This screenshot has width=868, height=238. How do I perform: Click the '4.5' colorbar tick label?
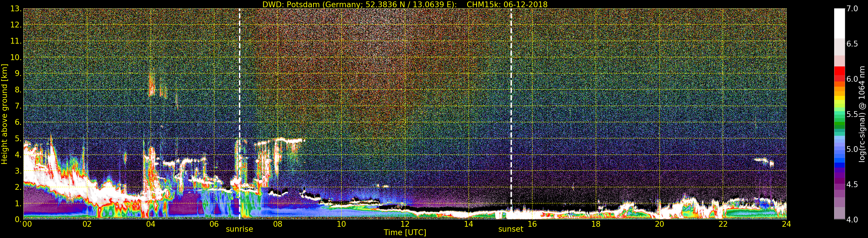852,185
